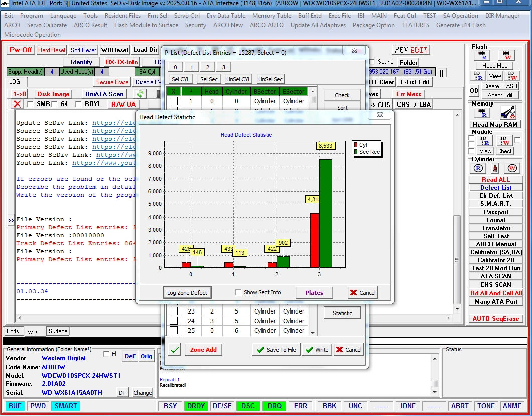Click the Change button beside Serial

142,393
